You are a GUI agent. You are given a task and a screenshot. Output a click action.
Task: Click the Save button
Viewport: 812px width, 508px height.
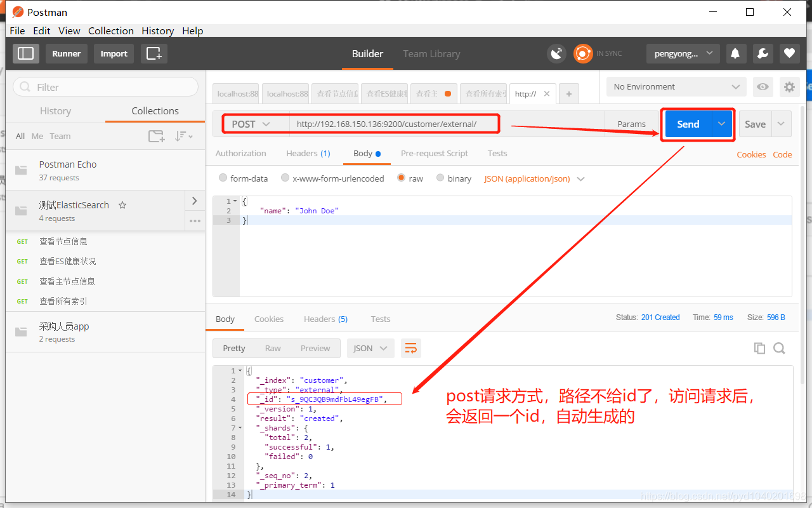755,124
